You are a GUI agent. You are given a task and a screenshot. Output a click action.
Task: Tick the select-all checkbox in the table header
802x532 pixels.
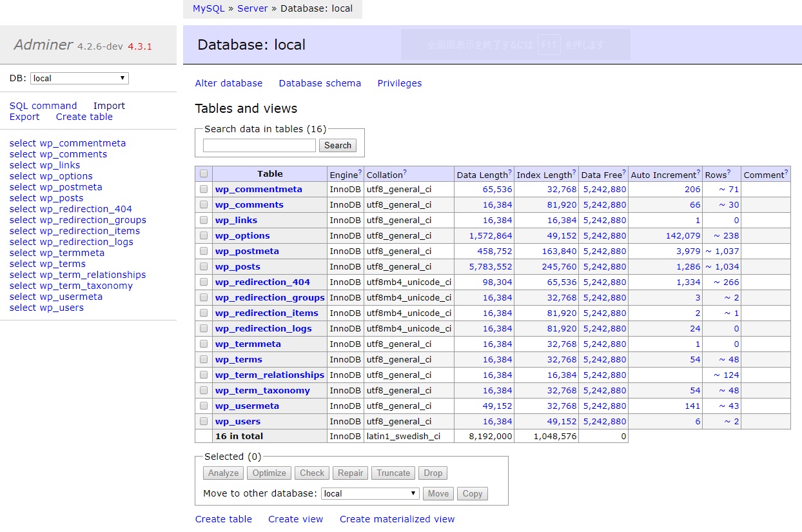tap(204, 173)
